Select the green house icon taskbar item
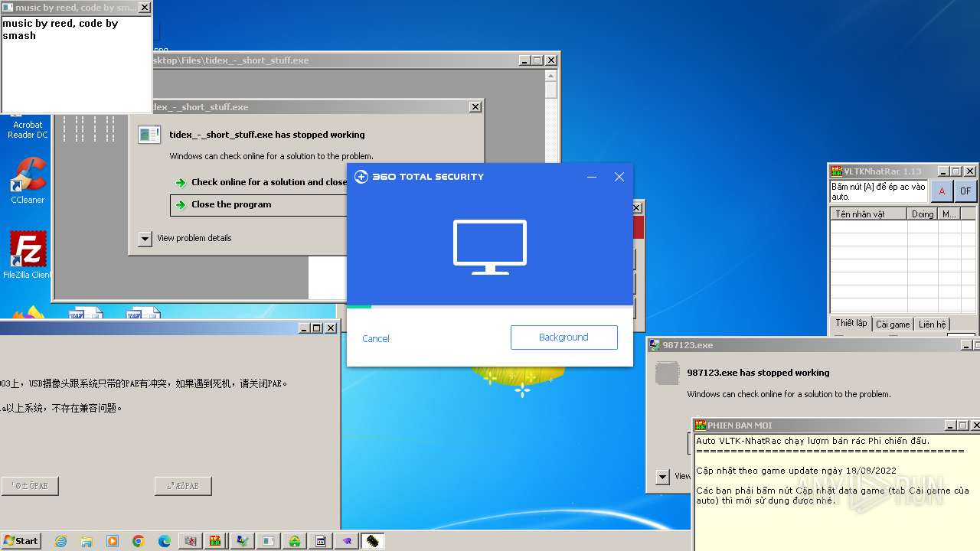The image size is (980, 551). (295, 541)
